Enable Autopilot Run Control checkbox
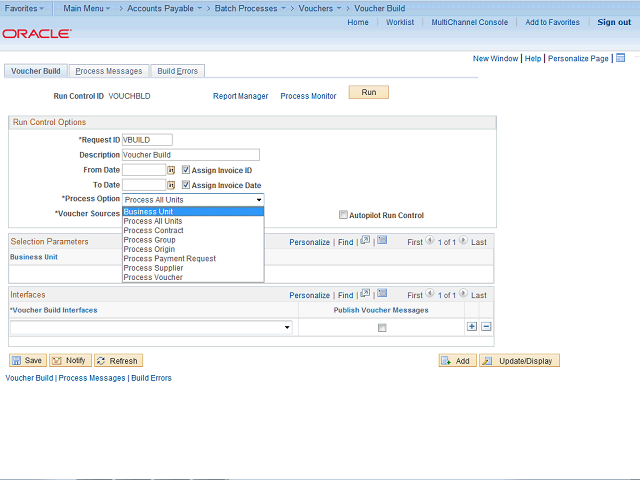The width and height of the screenshot is (640, 480). click(x=343, y=215)
